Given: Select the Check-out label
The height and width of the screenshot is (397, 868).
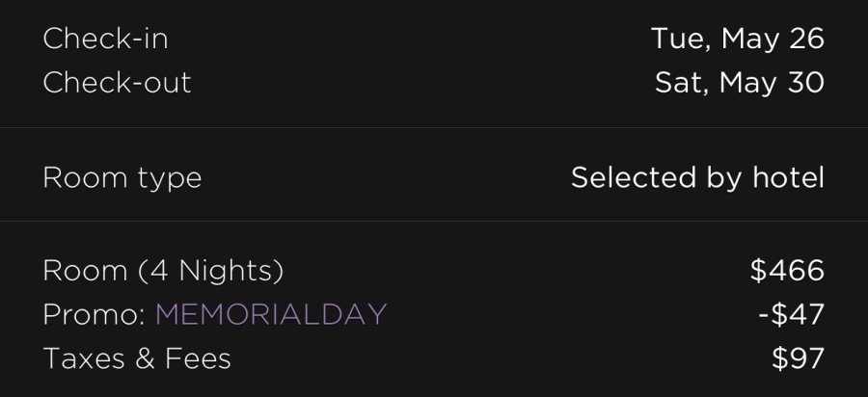Looking at the screenshot, I should point(117,82).
